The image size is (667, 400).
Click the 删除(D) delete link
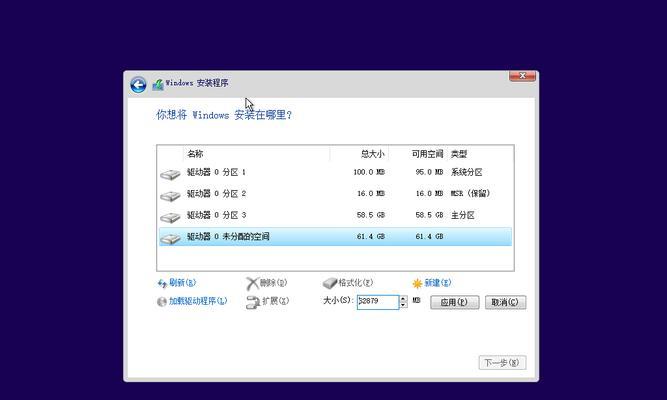(274, 283)
